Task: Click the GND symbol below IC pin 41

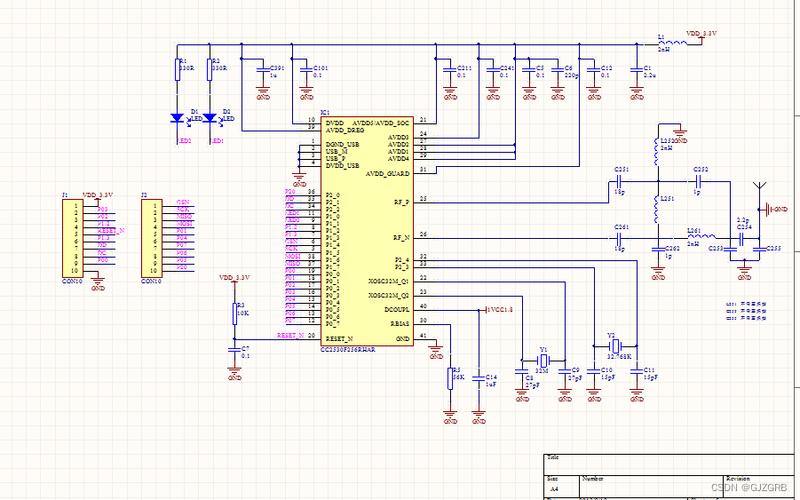Action: pyautogui.click(x=435, y=352)
